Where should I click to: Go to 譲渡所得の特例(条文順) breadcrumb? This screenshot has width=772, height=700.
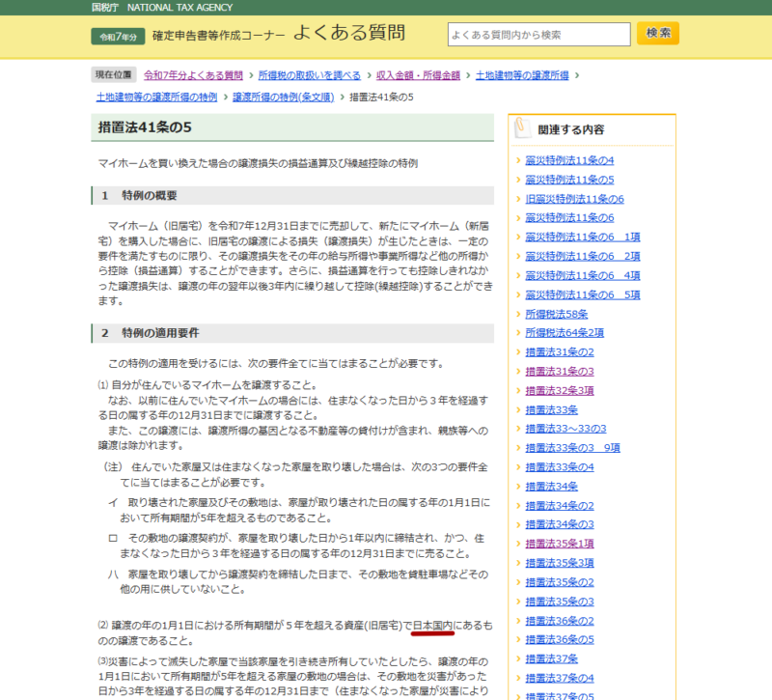point(283,97)
